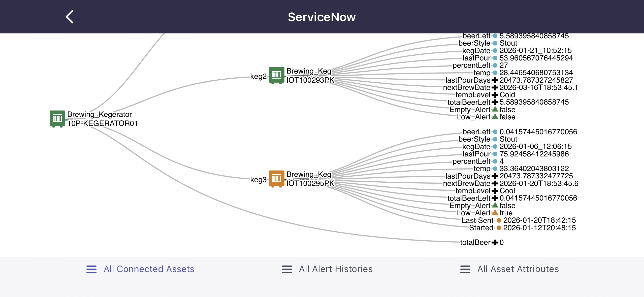Screen dimensions: 644x297
Task: Click the keg2 Low_Alert green triangle
Action: [495, 116]
